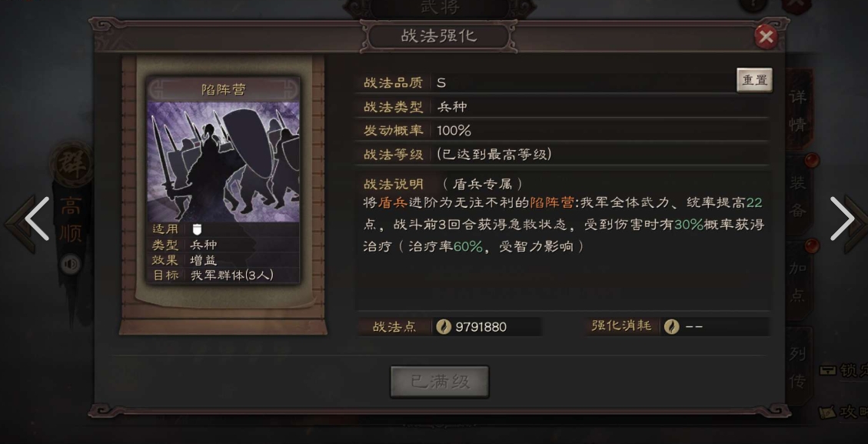Click the 已满级 button
This screenshot has height=444, width=868.
pos(440,382)
